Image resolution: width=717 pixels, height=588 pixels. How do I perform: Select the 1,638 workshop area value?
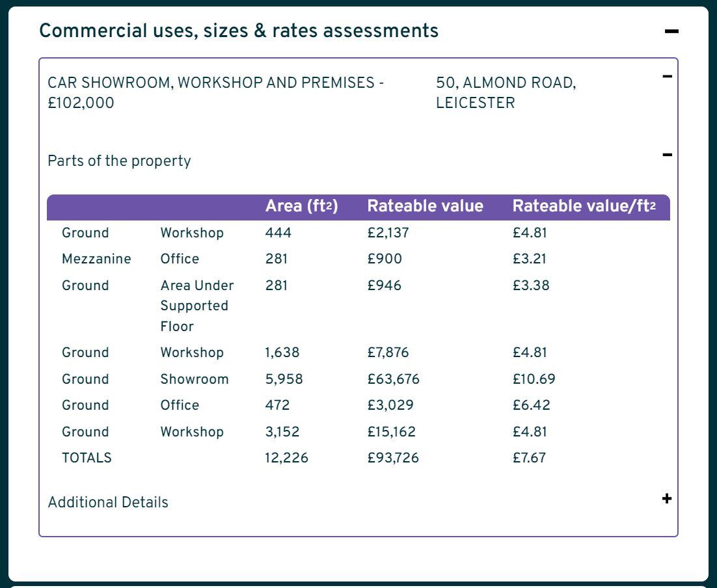click(282, 353)
